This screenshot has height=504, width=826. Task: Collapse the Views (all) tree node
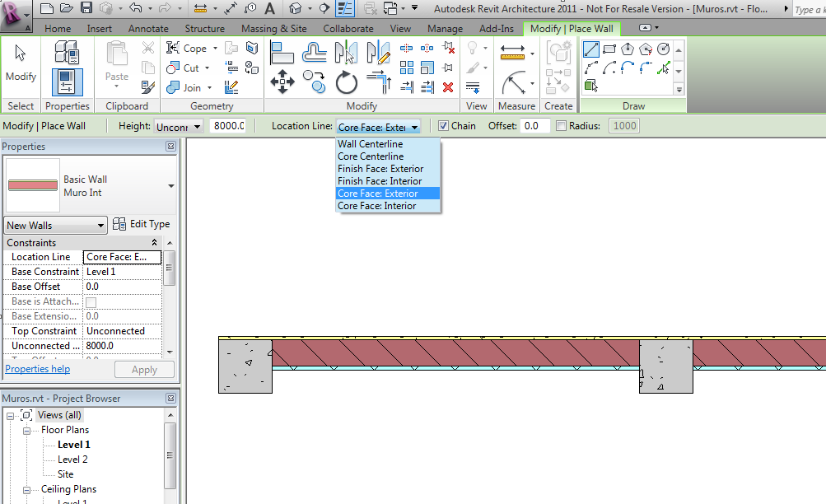pyautogui.click(x=10, y=416)
